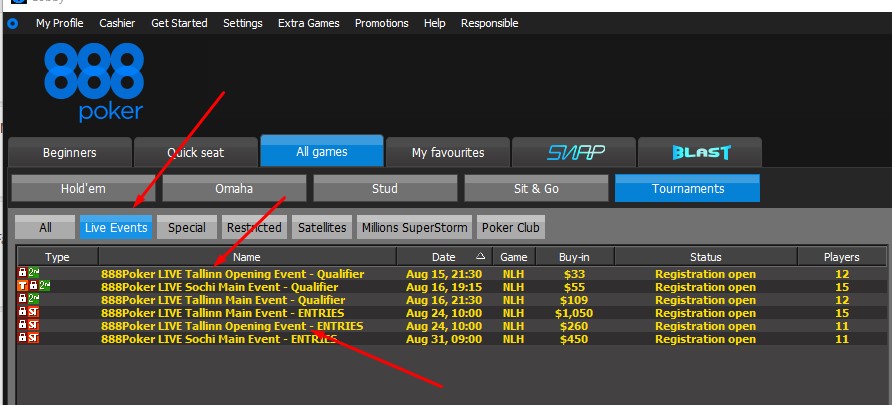Select the Millions SuperStorm filter

pyautogui.click(x=414, y=227)
